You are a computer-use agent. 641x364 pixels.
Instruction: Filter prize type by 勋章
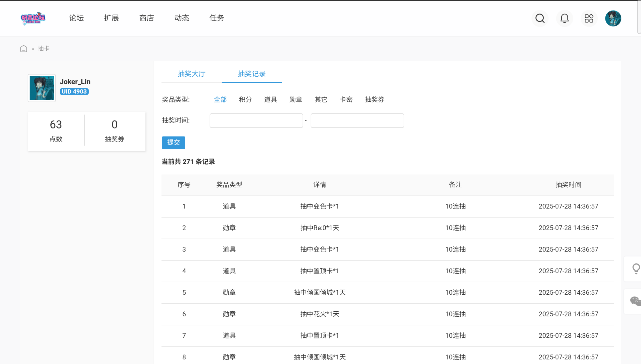[x=296, y=99]
